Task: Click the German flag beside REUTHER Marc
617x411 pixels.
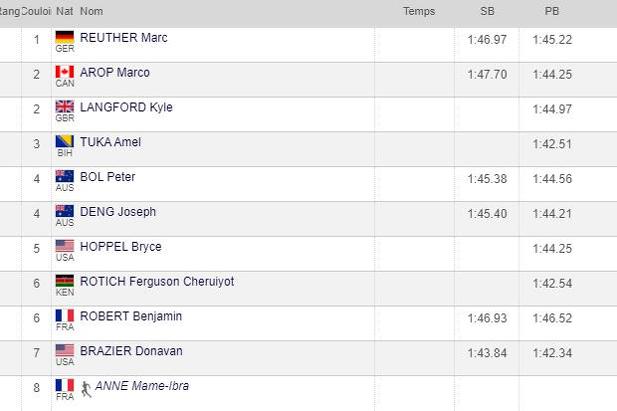Action: (65, 38)
